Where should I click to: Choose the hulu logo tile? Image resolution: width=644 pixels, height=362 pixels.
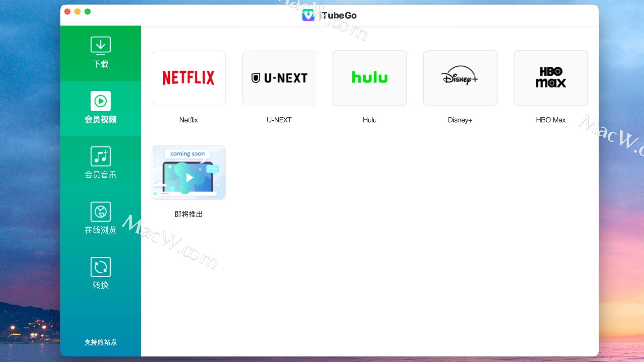[370, 78]
